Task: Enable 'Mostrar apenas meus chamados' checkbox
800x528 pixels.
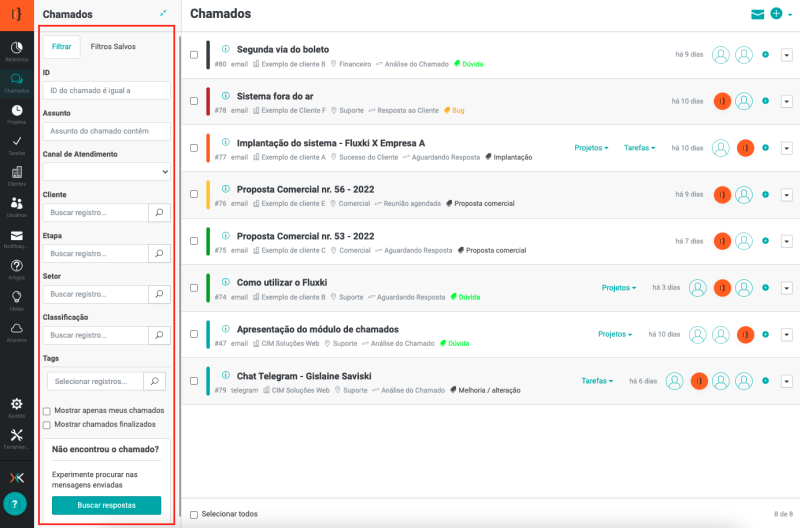Action: [x=47, y=411]
